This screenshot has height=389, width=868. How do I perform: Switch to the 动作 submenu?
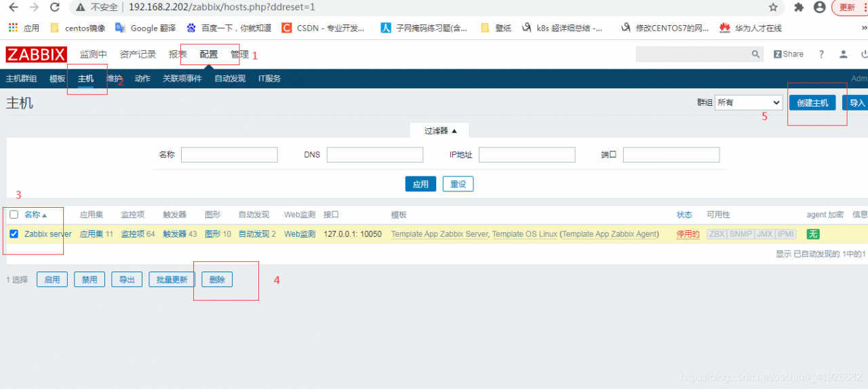(x=142, y=79)
